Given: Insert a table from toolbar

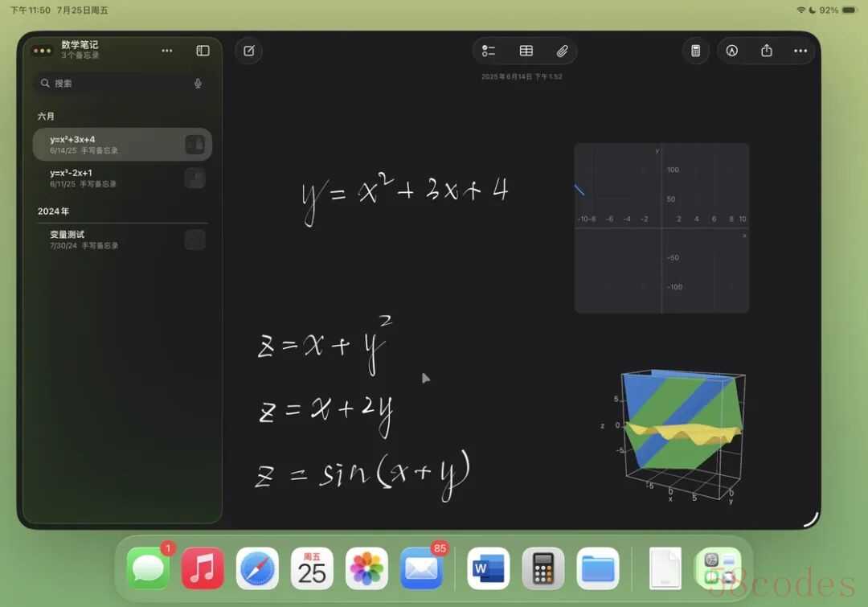Looking at the screenshot, I should click(x=526, y=51).
